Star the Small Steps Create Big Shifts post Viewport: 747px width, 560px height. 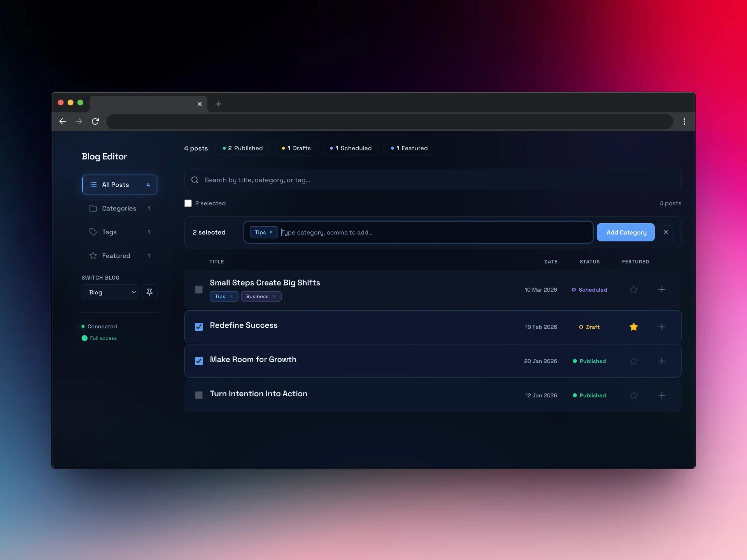pos(633,290)
